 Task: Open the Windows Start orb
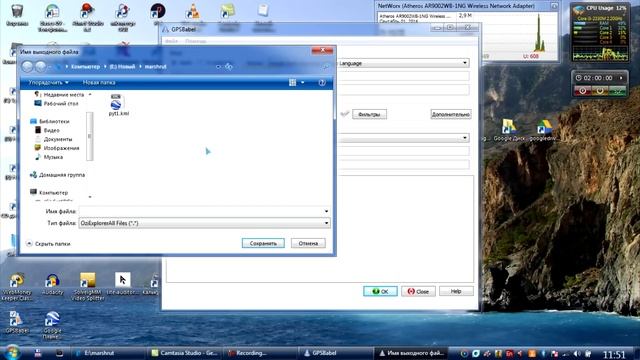coord(12,352)
